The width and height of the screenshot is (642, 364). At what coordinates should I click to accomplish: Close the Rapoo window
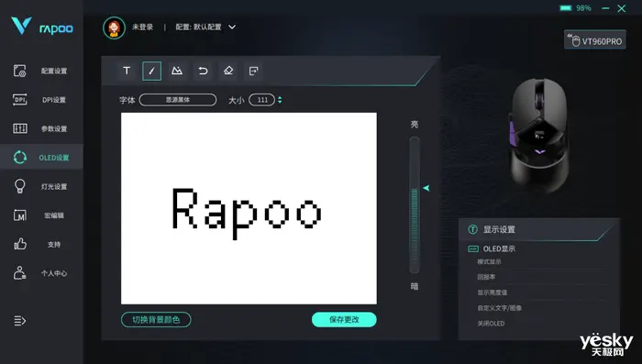[622, 8]
